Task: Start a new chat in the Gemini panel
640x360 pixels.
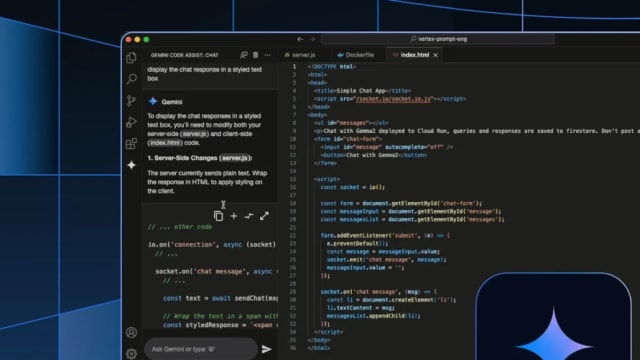Action: click(244, 55)
